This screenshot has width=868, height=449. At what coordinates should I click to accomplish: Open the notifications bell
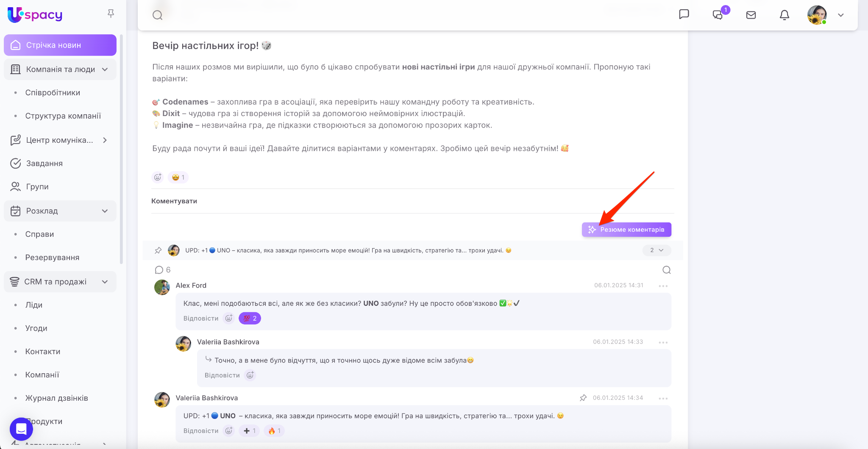coord(784,15)
